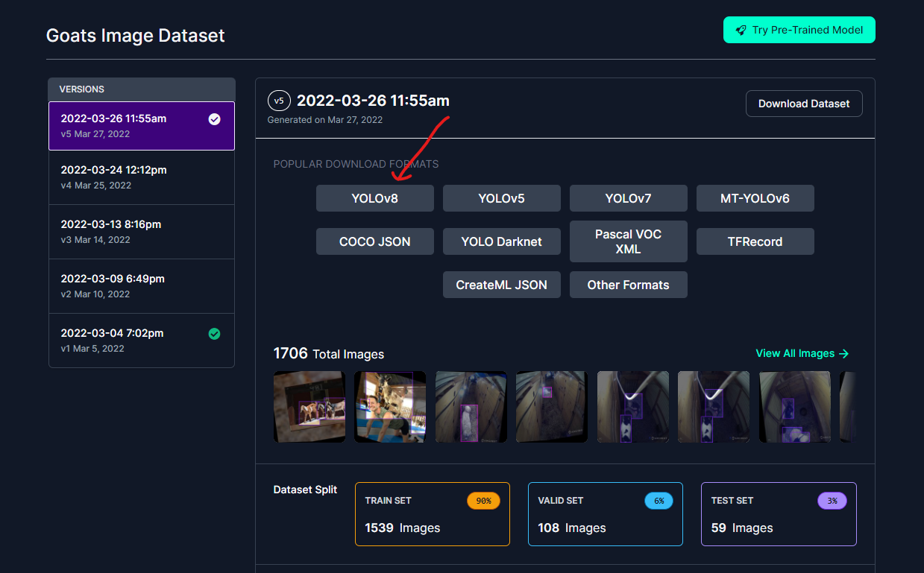This screenshot has width=924, height=573.
Task: Open the seventh image thumbnail
Action: (x=795, y=407)
